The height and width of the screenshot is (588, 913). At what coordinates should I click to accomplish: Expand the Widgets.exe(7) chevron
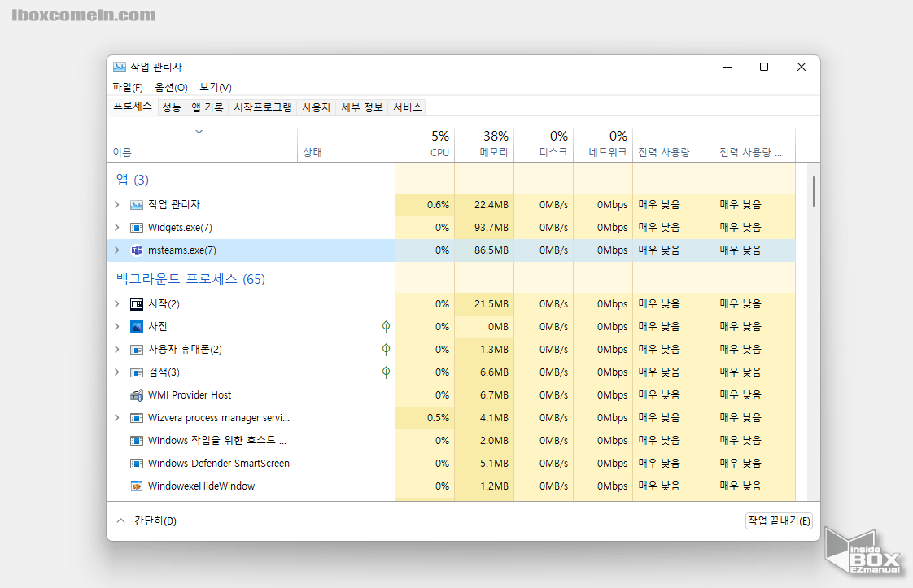[116, 228]
